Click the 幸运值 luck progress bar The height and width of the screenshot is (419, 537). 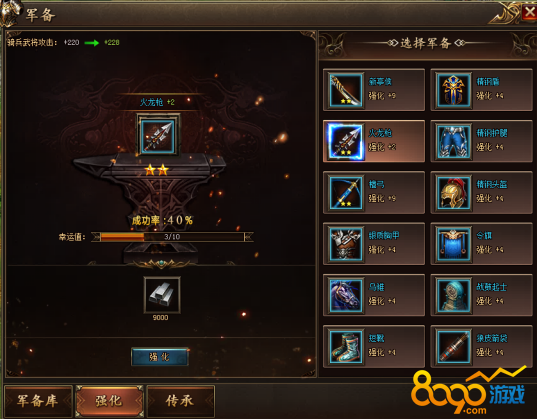(172, 237)
